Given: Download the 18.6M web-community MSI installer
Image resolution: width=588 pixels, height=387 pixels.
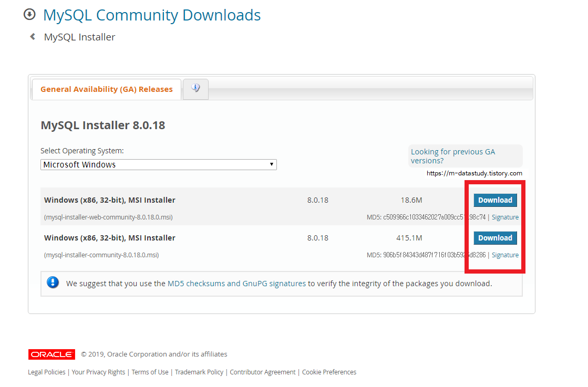Looking at the screenshot, I should (x=495, y=200).
